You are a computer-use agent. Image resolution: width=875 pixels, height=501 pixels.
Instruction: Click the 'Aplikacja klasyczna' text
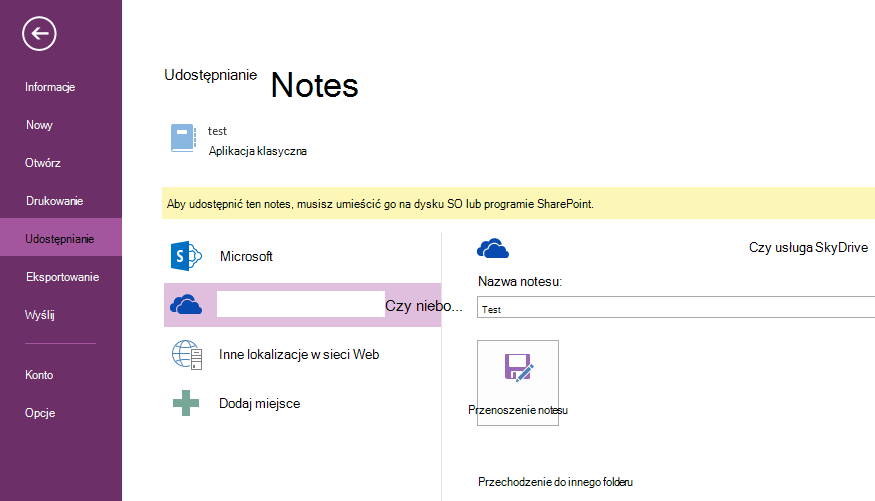(258, 151)
